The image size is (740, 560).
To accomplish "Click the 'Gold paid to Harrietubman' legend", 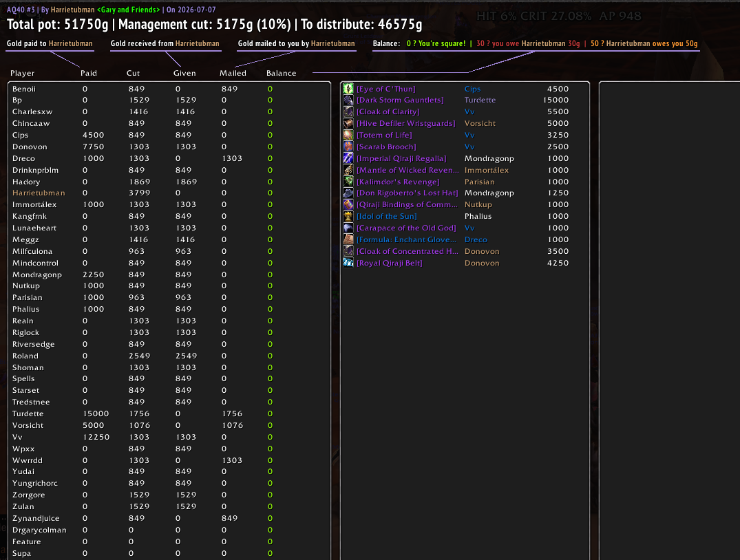I will pyautogui.click(x=50, y=43).
